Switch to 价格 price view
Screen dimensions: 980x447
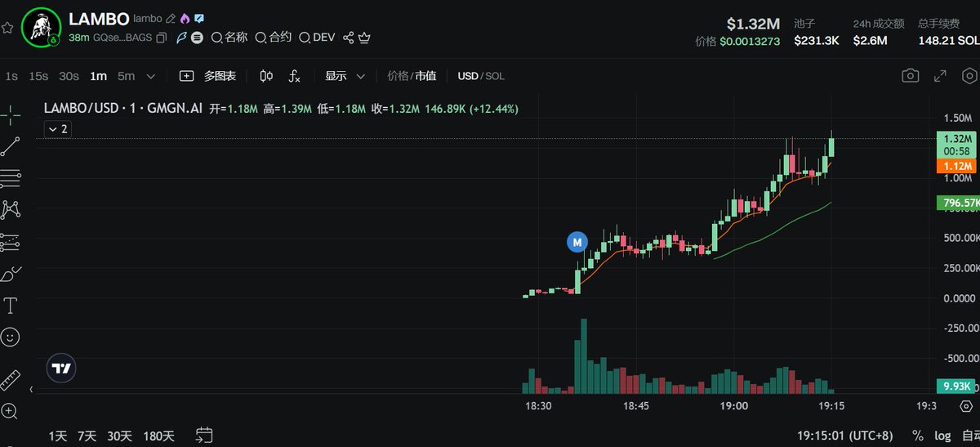click(398, 76)
